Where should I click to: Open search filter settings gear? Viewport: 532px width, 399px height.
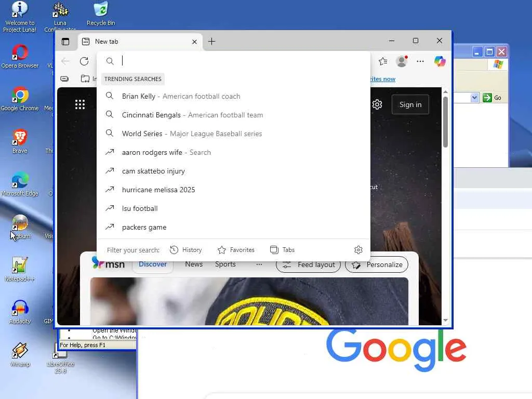click(x=358, y=250)
